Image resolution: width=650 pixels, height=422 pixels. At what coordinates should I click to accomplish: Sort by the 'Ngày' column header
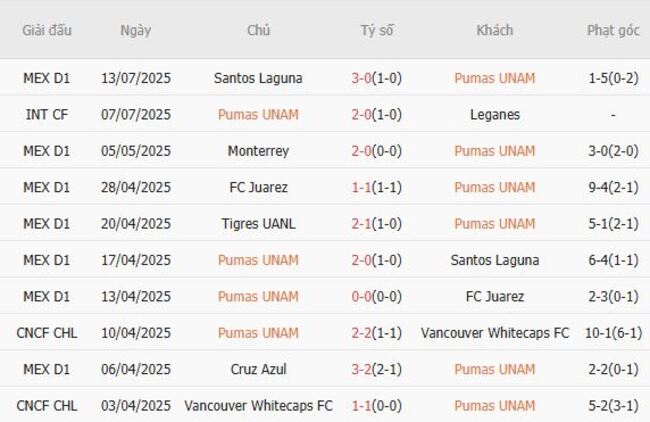click(136, 30)
